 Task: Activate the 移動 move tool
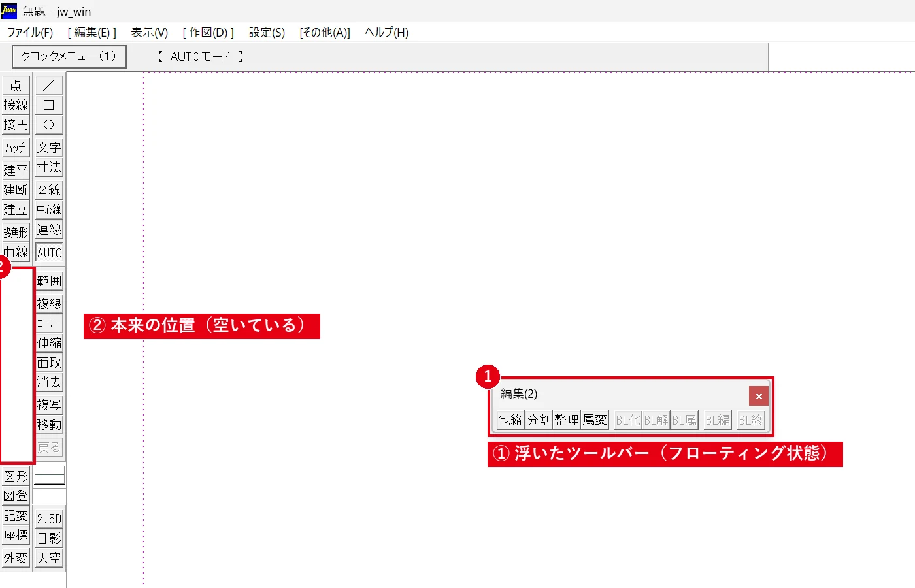click(x=49, y=425)
